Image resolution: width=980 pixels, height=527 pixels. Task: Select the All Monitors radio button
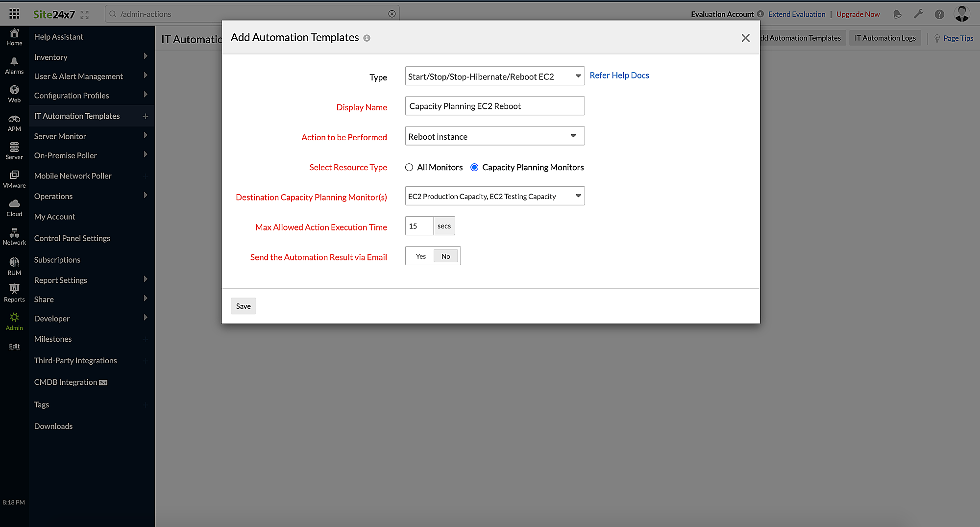pyautogui.click(x=409, y=167)
